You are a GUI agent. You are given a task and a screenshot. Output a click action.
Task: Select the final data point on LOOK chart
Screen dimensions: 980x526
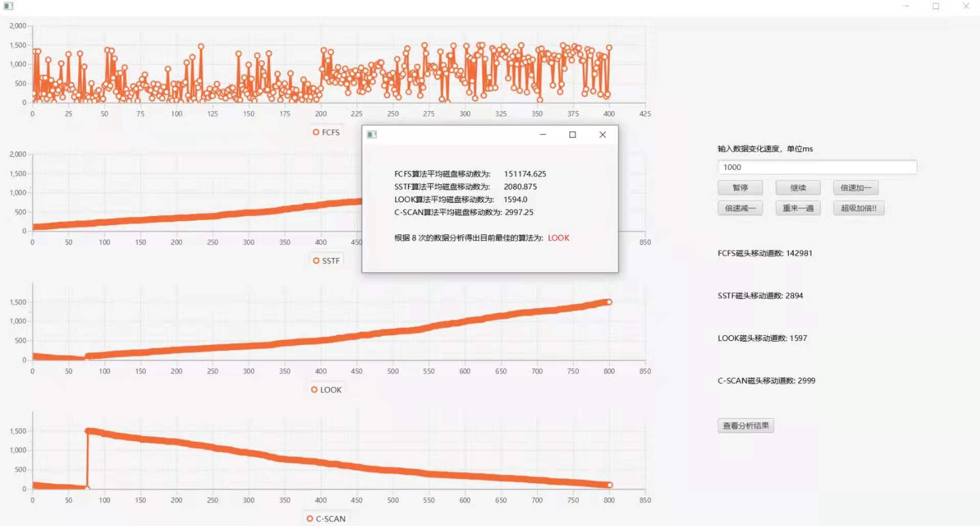click(x=609, y=302)
